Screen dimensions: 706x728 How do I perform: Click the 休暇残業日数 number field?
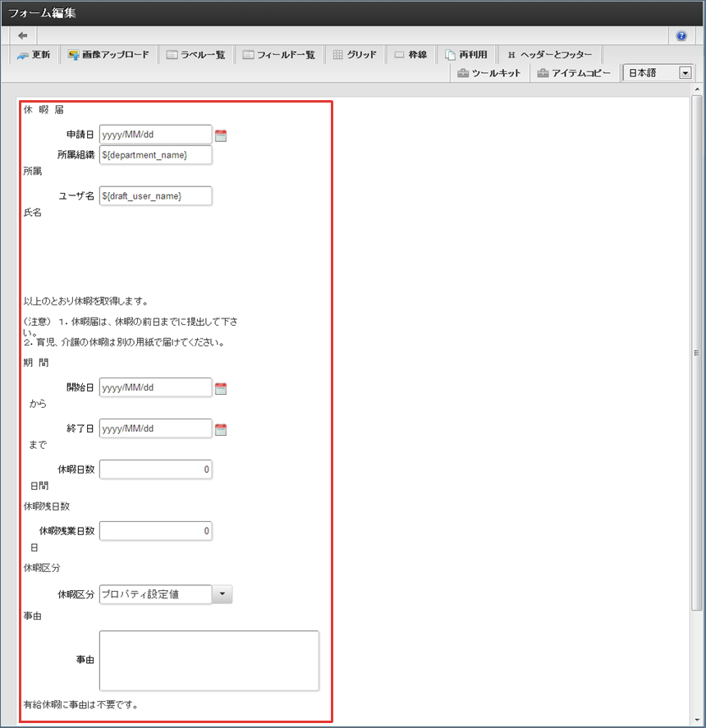click(x=156, y=531)
